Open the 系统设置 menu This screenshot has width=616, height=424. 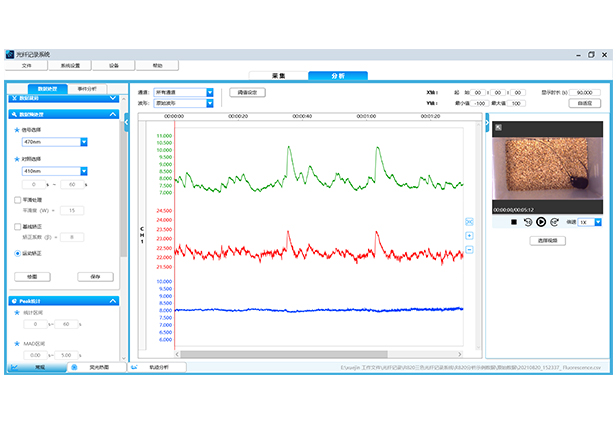(x=71, y=65)
